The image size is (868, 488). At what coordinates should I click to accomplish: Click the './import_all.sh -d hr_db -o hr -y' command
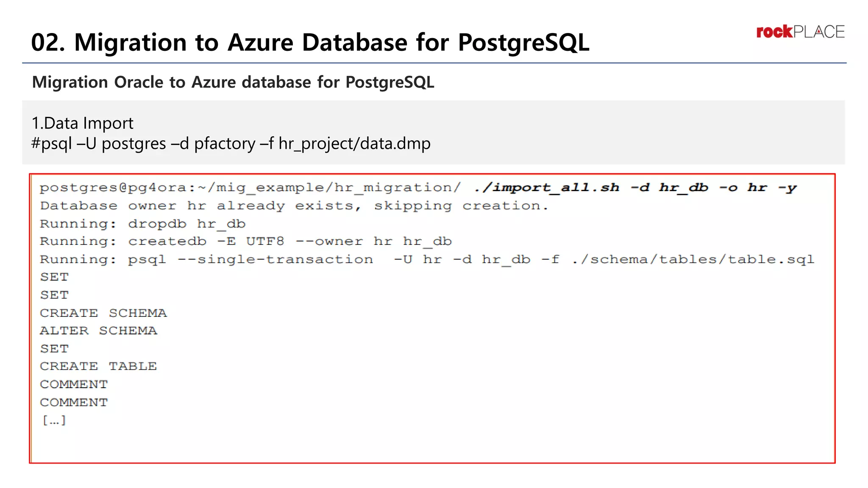pyautogui.click(x=635, y=188)
